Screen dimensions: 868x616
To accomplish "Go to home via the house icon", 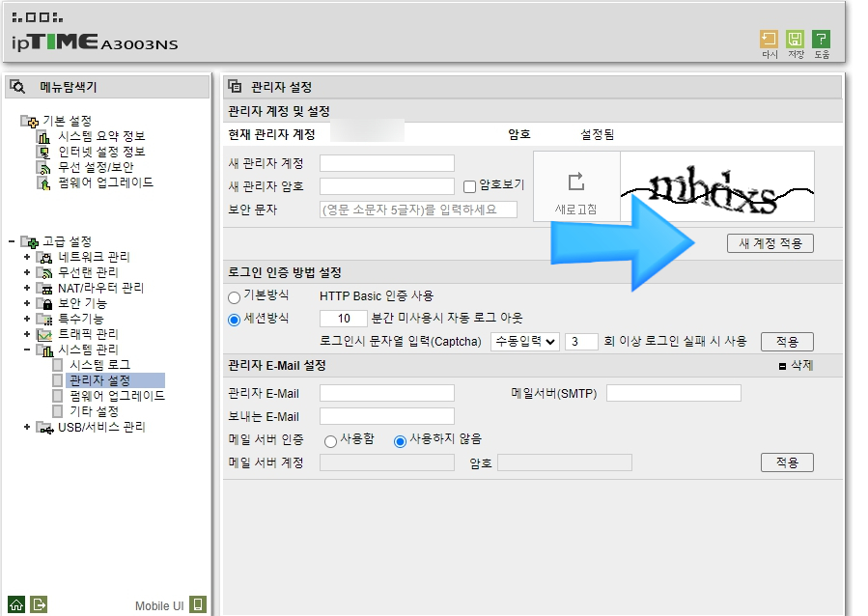I will 16,604.
